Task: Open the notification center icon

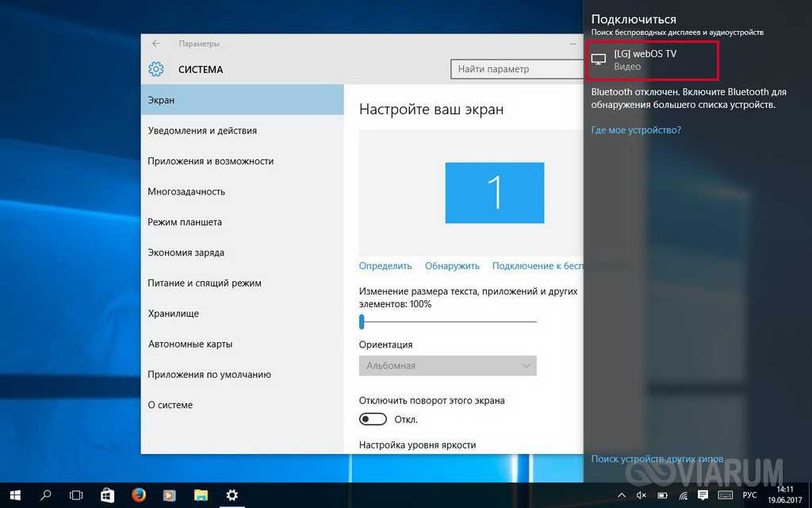Action: pyautogui.click(x=703, y=495)
